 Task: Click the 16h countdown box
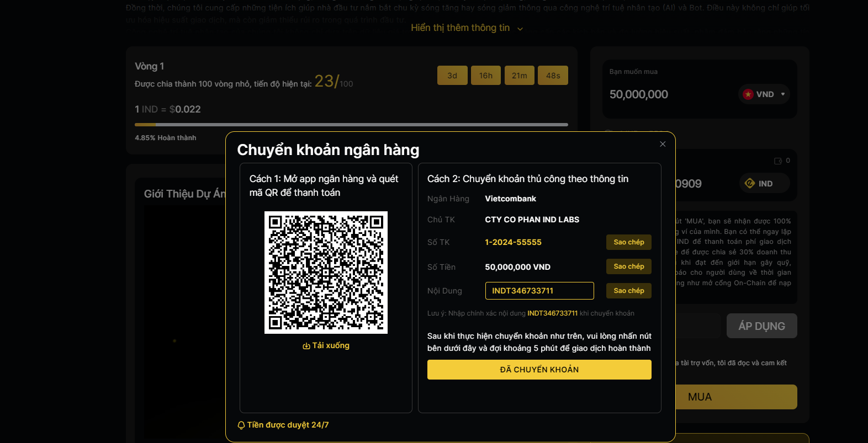pyautogui.click(x=486, y=76)
